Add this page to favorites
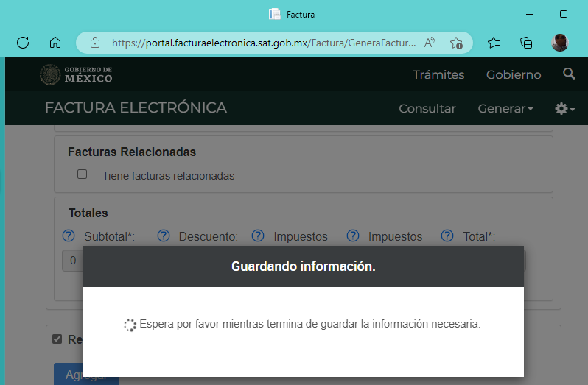The image size is (588, 385). click(x=456, y=43)
